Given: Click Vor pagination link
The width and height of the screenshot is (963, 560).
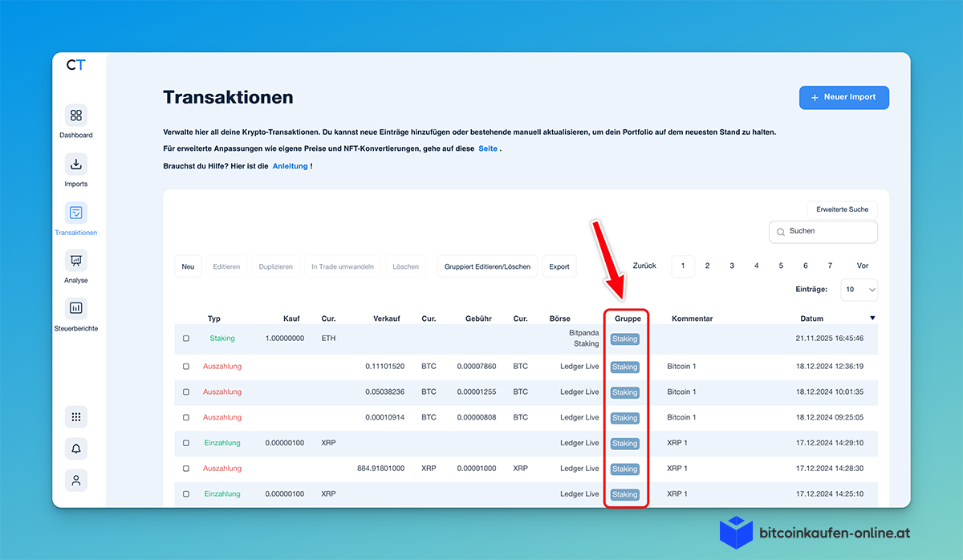Looking at the screenshot, I should (x=863, y=266).
